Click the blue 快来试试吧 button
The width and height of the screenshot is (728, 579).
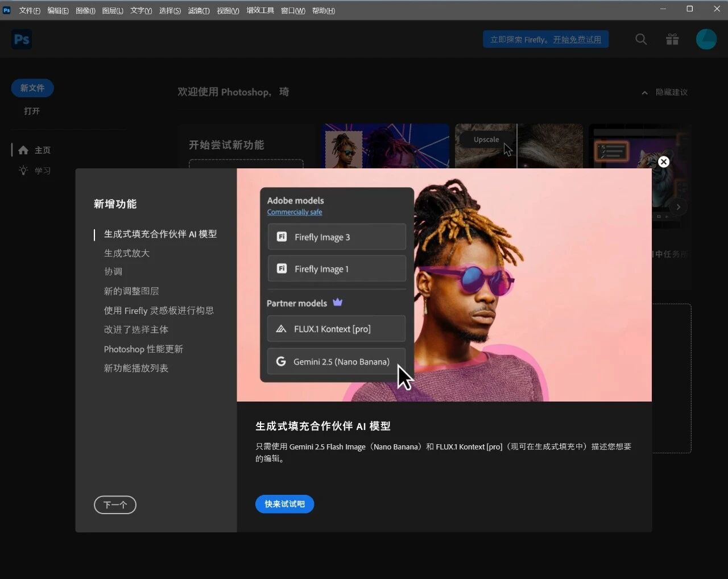pyautogui.click(x=284, y=504)
